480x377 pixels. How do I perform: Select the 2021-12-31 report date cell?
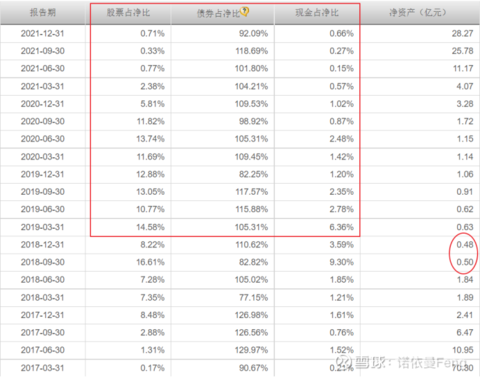click(x=42, y=33)
